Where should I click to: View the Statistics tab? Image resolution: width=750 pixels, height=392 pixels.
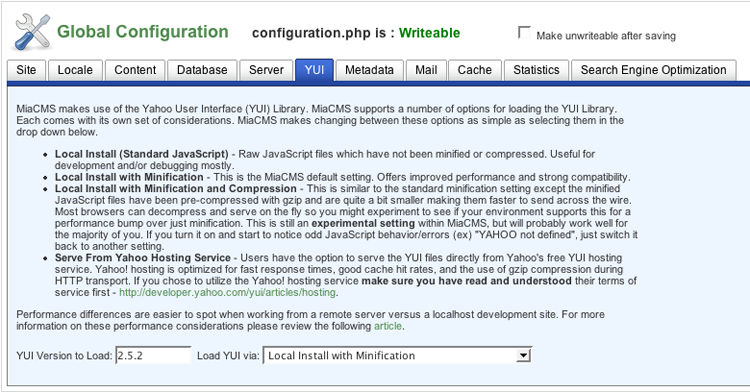(x=536, y=70)
